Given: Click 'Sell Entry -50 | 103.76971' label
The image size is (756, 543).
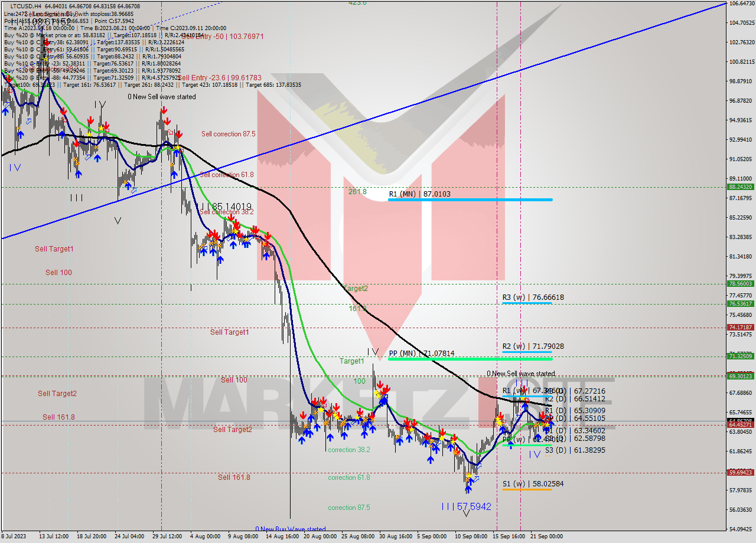Looking at the screenshot, I should point(221,37).
